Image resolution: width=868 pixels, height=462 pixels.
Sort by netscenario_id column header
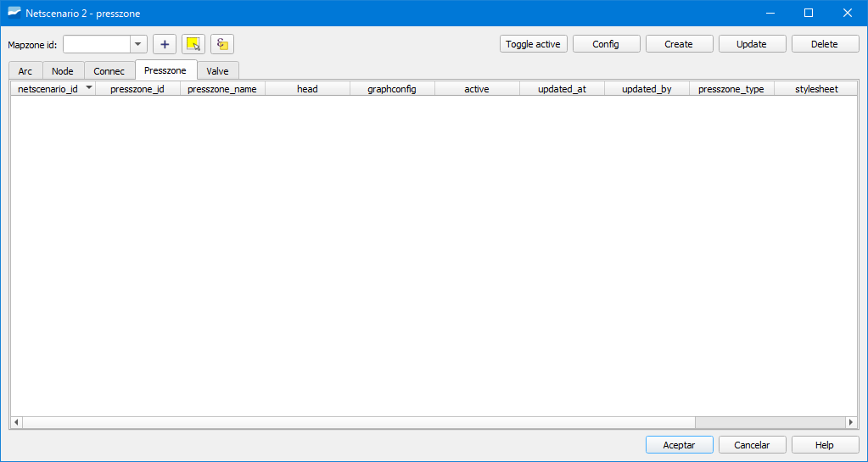(53, 88)
